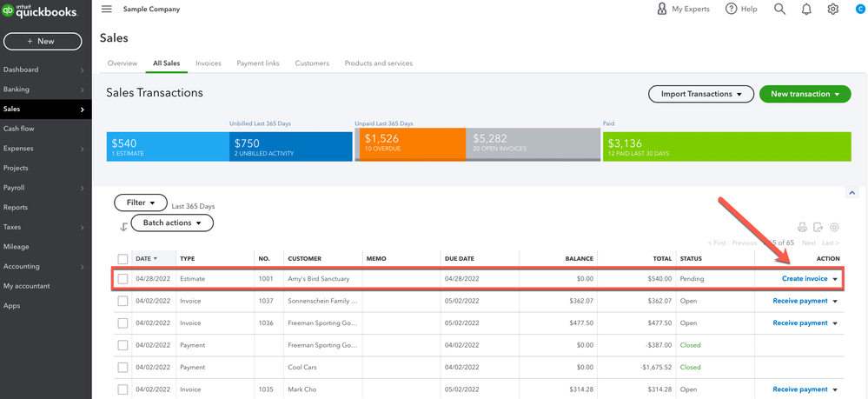Viewport: 868px width, 399px height.
Task: Click Receive payment for invoice 1036
Action: (x=800, y=323)
